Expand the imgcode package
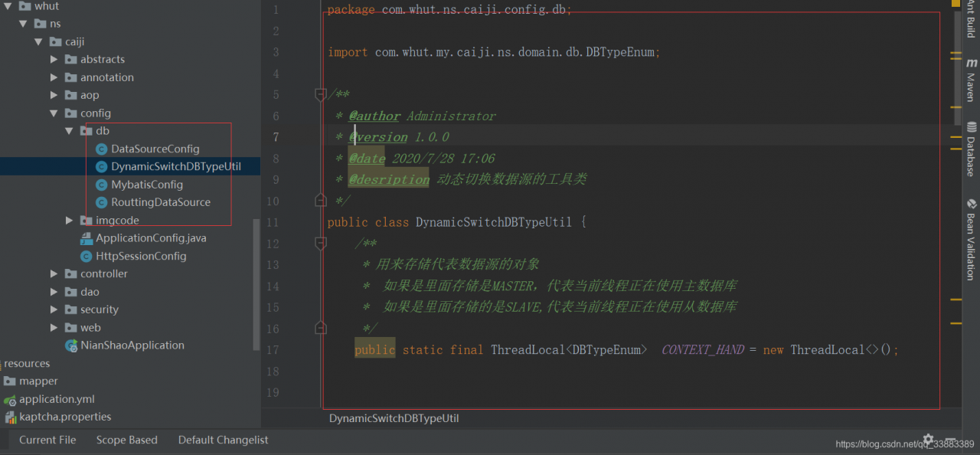This screenshot has height=455, width=980. point(69,221)
